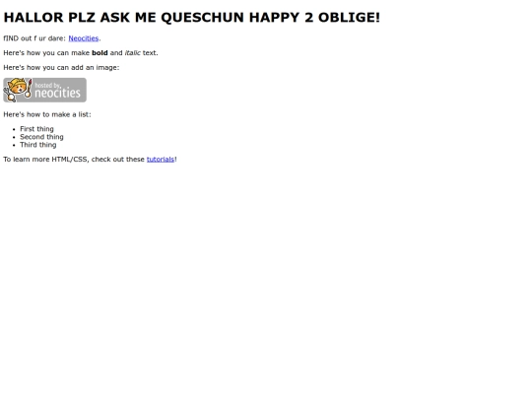532x399 pixels.
Task: Click the hosted by neocities badge image
Action: [x=44, y=90]
